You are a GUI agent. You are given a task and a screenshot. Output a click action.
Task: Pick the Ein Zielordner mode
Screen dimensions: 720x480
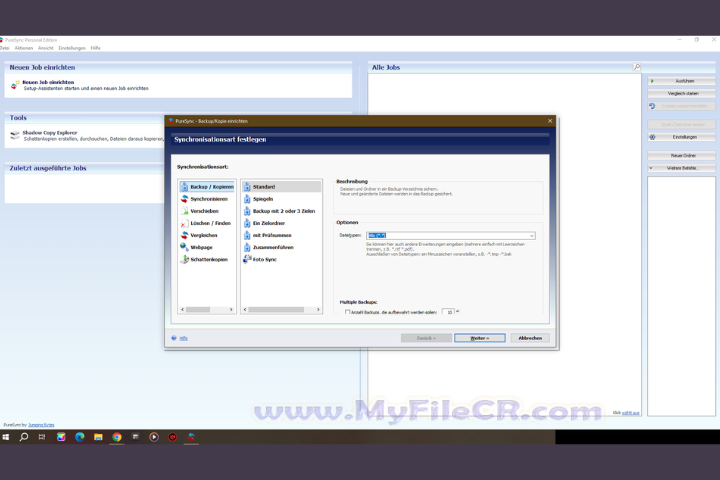[264, 223]
